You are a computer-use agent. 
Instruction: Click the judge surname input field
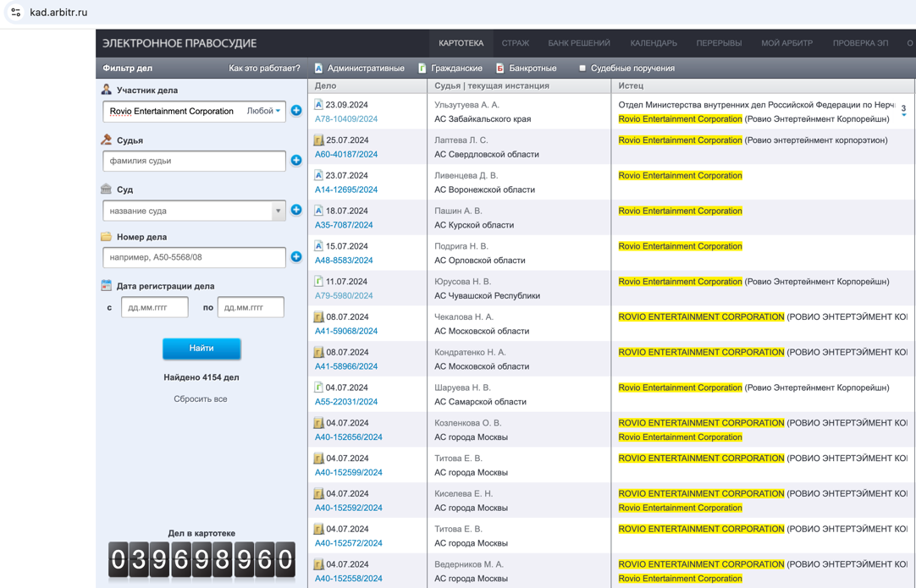click(x=194, y=161)
